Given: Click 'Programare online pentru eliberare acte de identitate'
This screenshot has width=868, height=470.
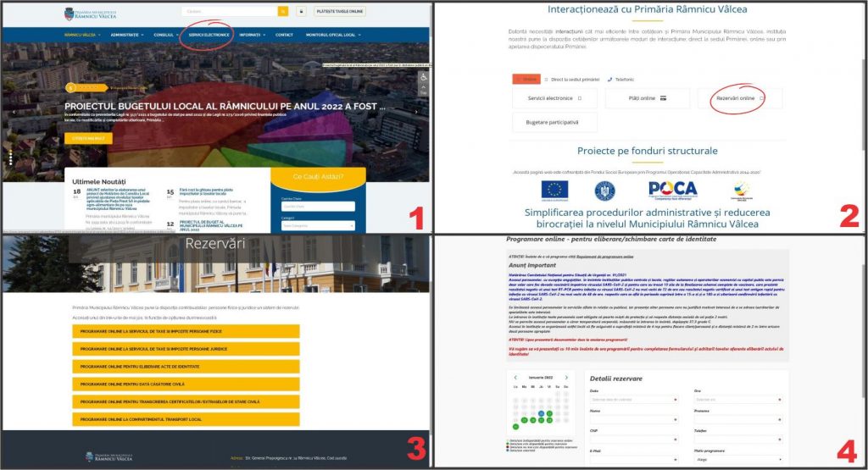Looking at the screenshot, I should click(x=186, y=367).
